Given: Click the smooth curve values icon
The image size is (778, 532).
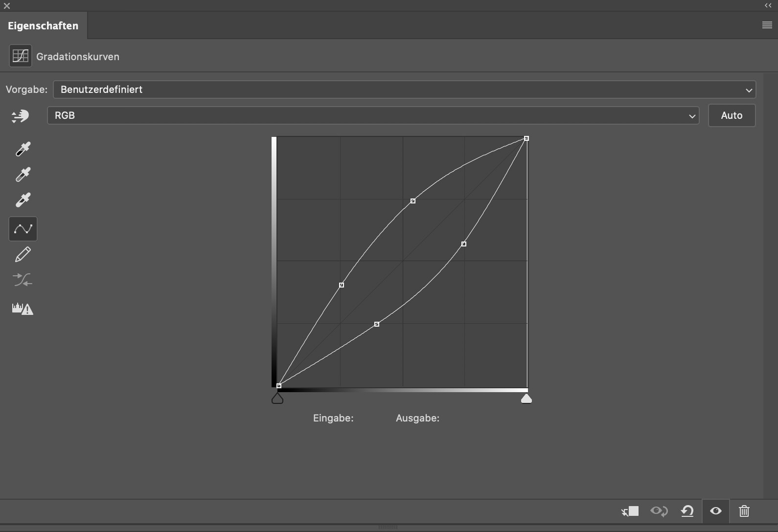Looking at the screenshot, I should [23, 280].
